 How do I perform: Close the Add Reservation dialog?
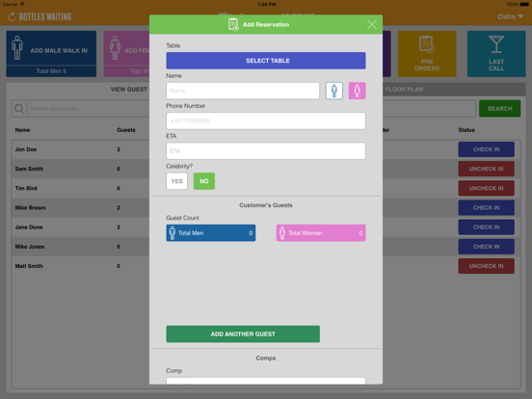tap(372, 24)
